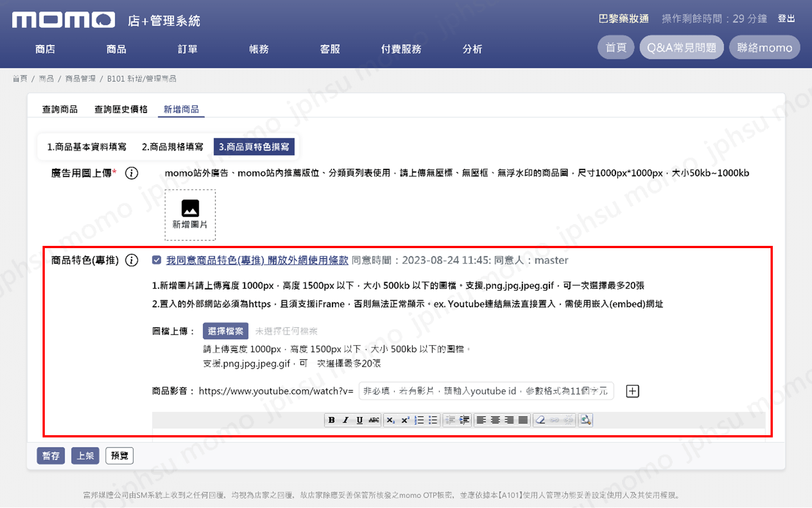Open the 我同意商品特色(專推) 開放外網使用條款 link
Viewport: 812px width, 508px height.
[x=257, y=260]
